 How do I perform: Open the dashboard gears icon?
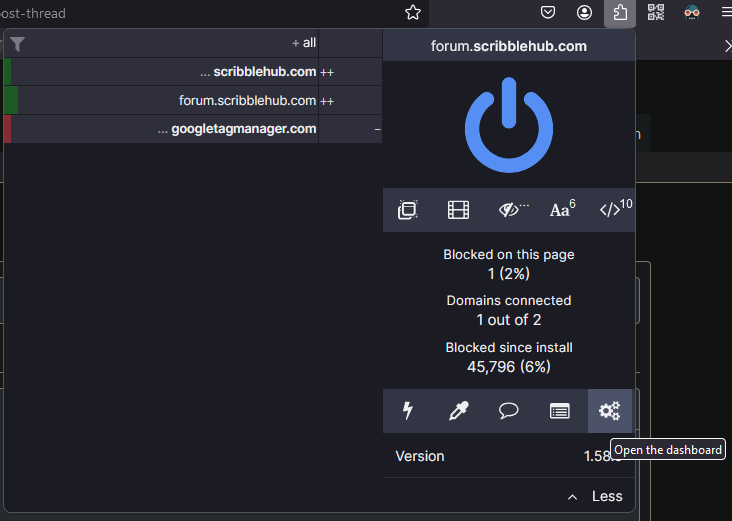(609, 411)
